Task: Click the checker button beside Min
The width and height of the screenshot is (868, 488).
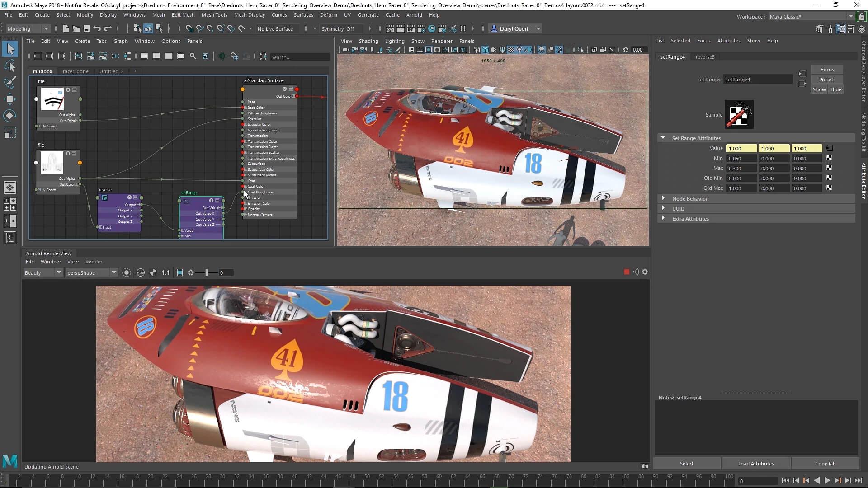Action: (x=829, y=158)
